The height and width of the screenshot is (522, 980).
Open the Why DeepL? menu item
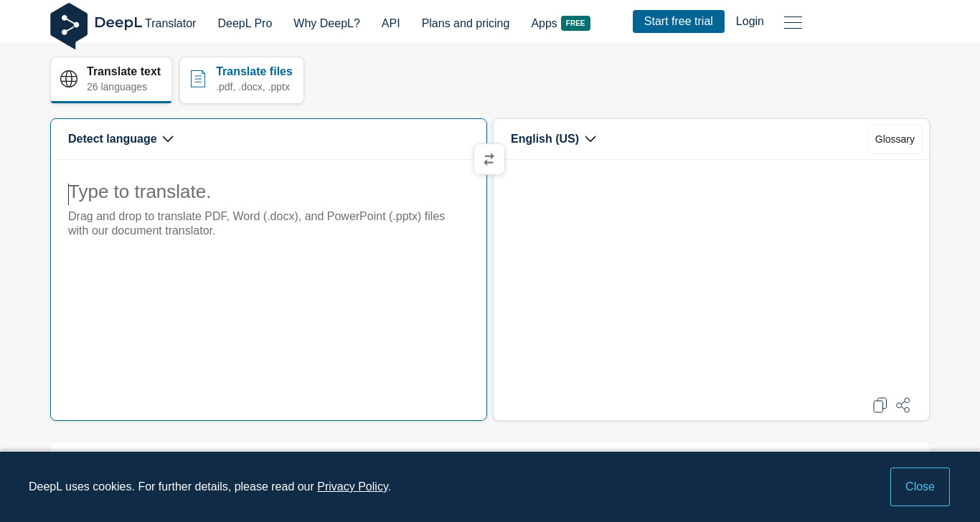coord(326,23)
